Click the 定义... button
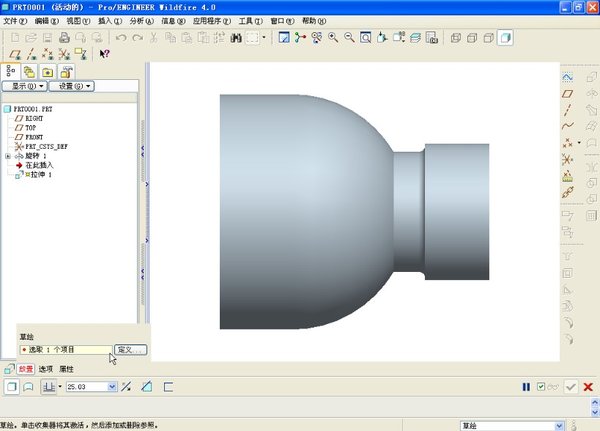This screenshot has height=431, width=600. pos(130,350)
